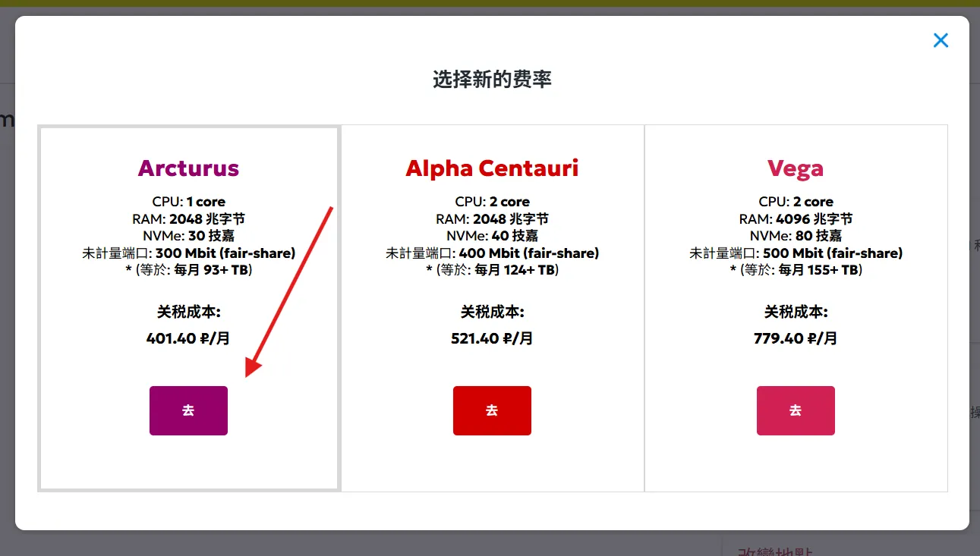The height and width of the screenshot is (556, 980).
Task: Click the Vega plan heading
Action: [x=796, y=168]
